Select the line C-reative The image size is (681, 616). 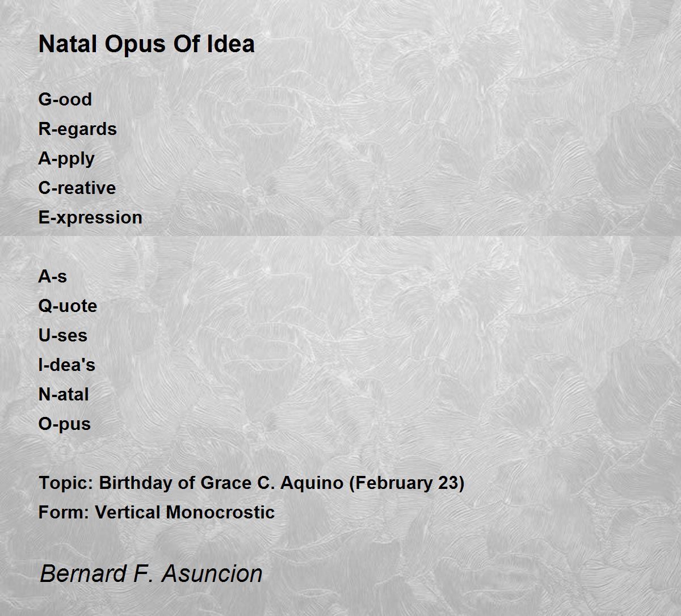[77, 188]
